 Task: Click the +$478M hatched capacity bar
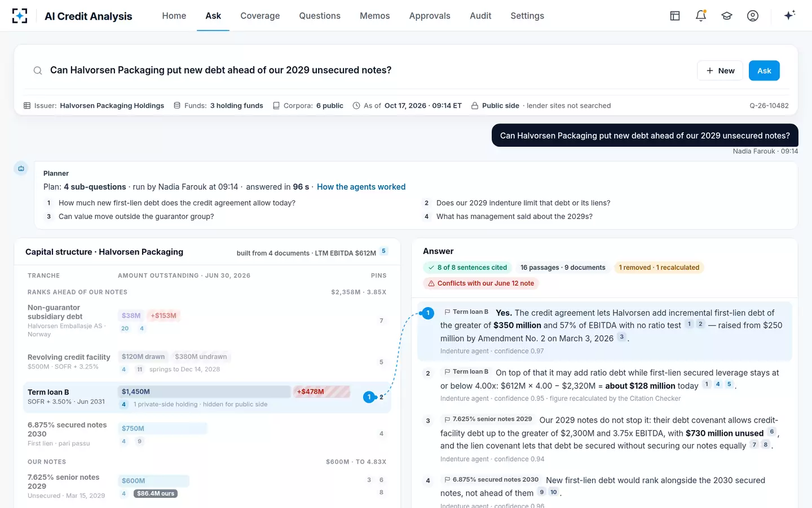click(x=322, y=392)
